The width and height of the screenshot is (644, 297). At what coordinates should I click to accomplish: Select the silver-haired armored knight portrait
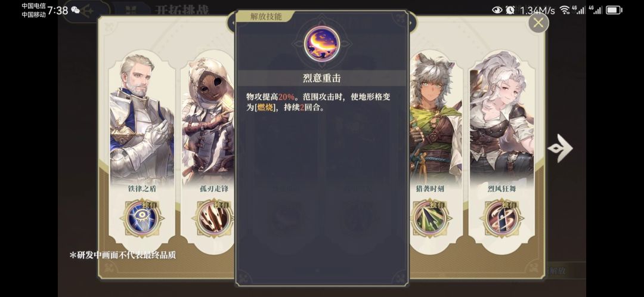(x=142, y=119)
